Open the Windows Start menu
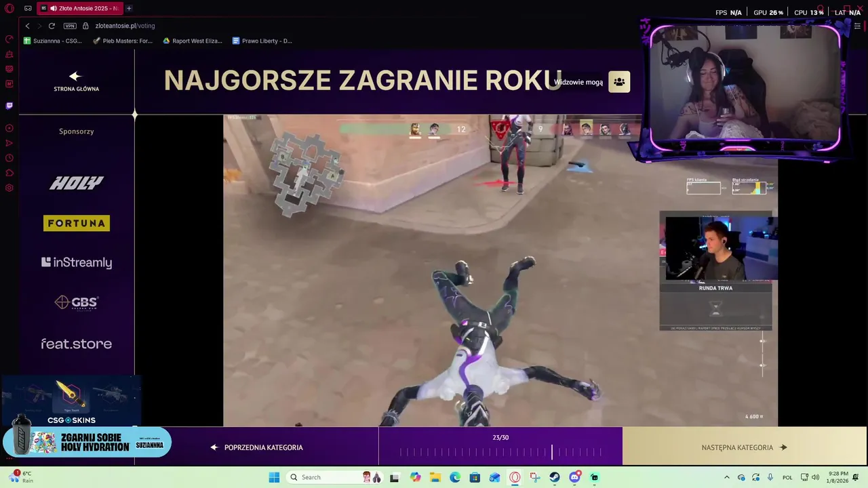 click(x=274, y=477)
